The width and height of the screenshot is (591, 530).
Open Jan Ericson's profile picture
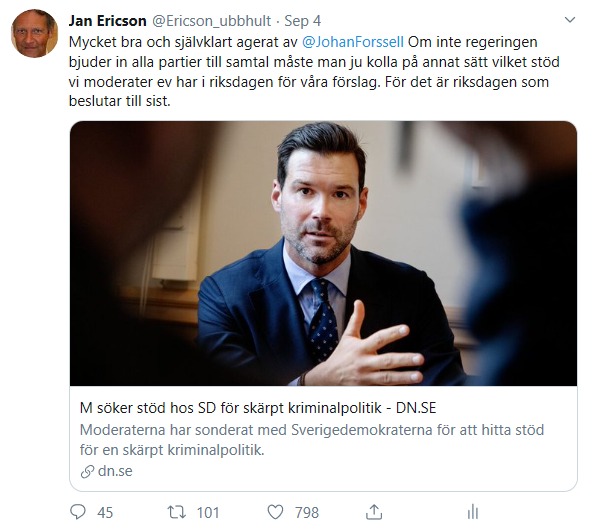[x=34, y=33]
